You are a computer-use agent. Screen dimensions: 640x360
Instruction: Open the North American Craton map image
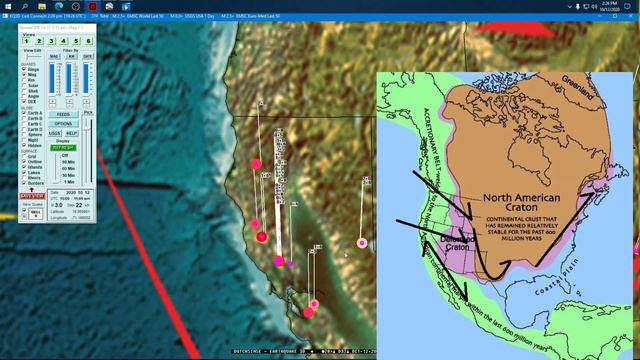[504, 216]
